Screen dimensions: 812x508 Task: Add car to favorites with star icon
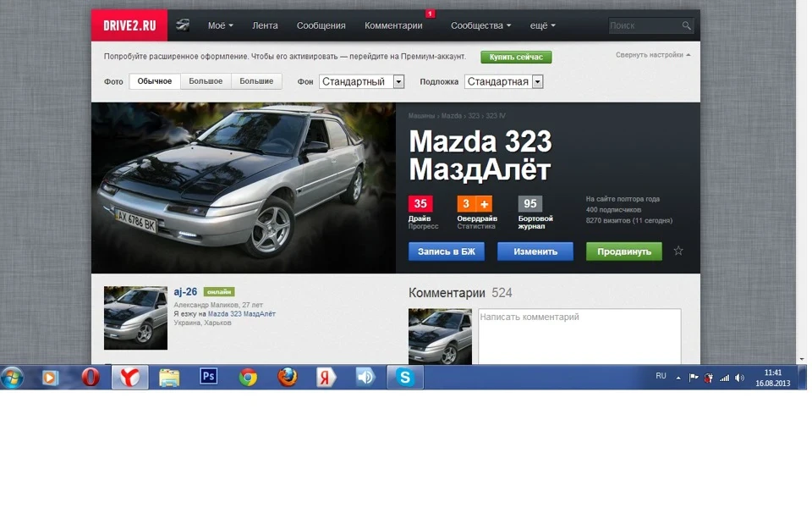tap(678, 251)
